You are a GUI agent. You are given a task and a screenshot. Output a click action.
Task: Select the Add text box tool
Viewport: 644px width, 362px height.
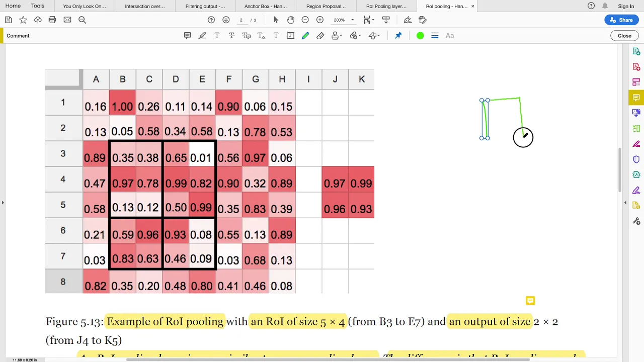click(290, 36)
